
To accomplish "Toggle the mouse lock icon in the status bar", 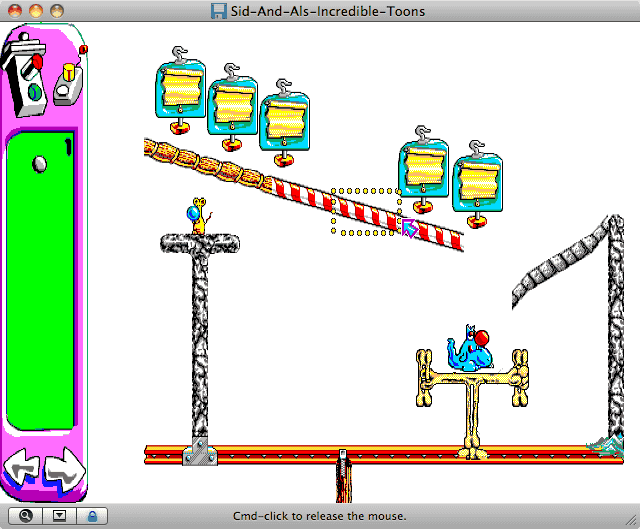I will click(x=92, y=516).
